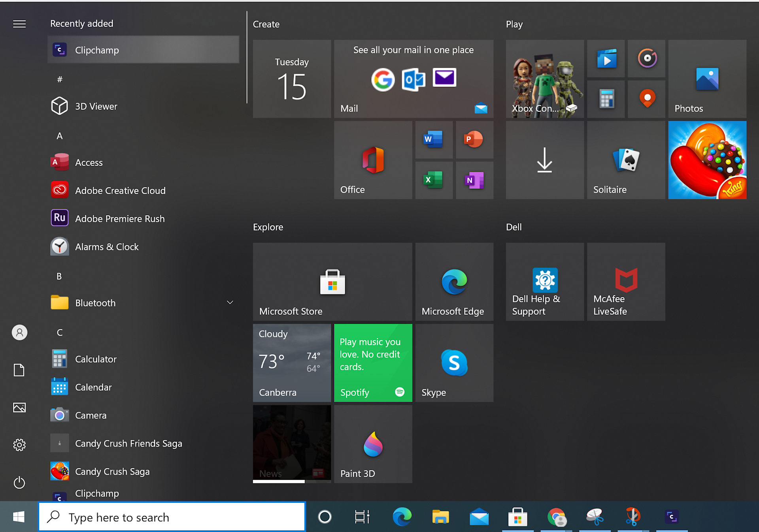759x532 pixels.
Task: Open Cortana from the taskbar
Action: [325, 517]
